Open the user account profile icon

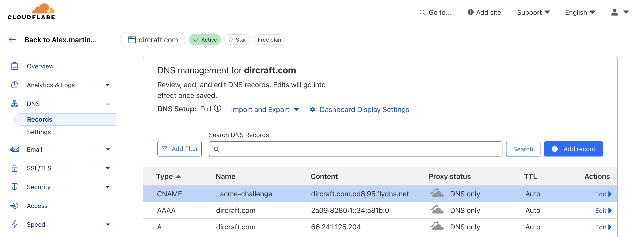[614, 12]
